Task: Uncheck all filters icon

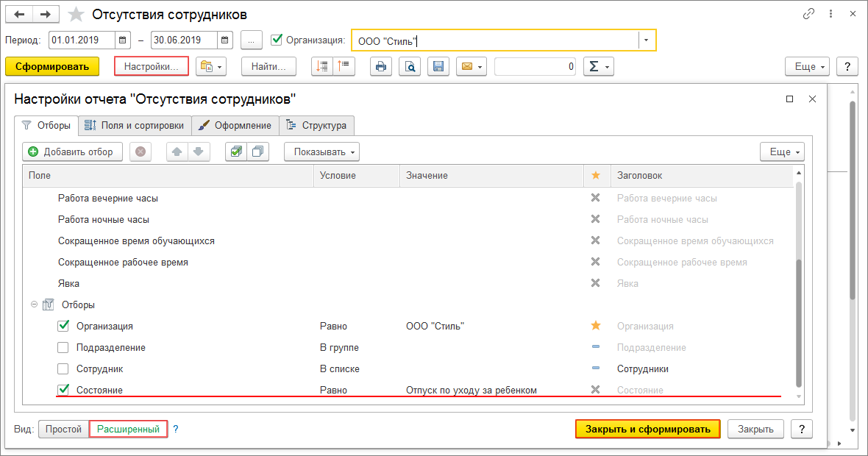Action: tap(258, 152)
